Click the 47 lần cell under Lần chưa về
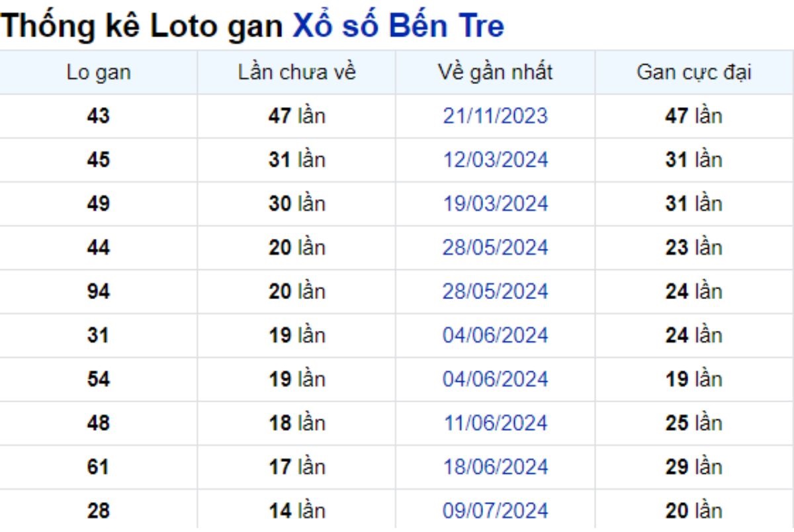The image size is (794, 532). tap(297, 116)
